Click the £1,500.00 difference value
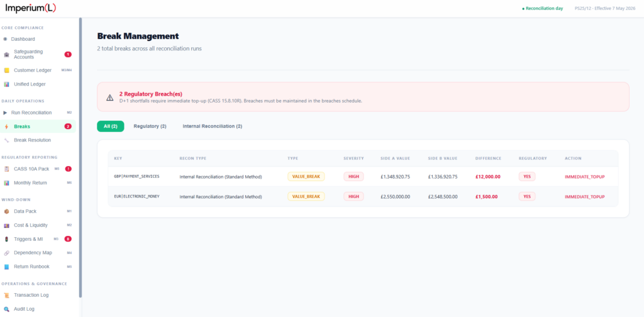This screenshot has width=644, height=317. pos(486,197)
